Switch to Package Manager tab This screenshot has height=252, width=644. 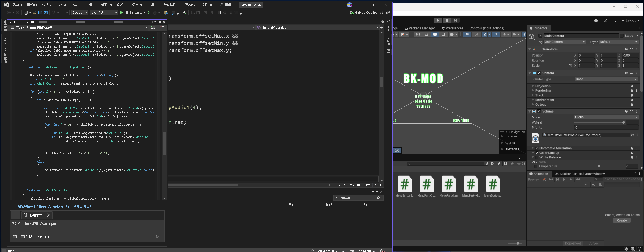(x=420, y=28)
